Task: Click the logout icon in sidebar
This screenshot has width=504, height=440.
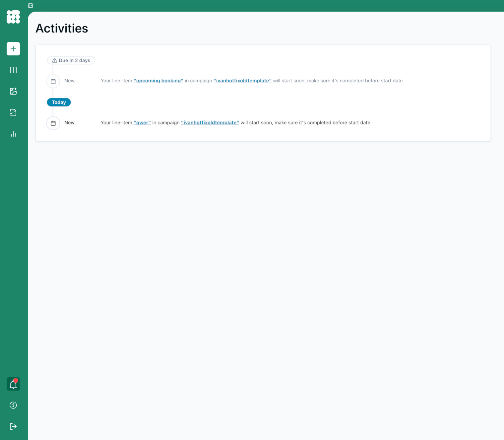Action: pos(13,426)
